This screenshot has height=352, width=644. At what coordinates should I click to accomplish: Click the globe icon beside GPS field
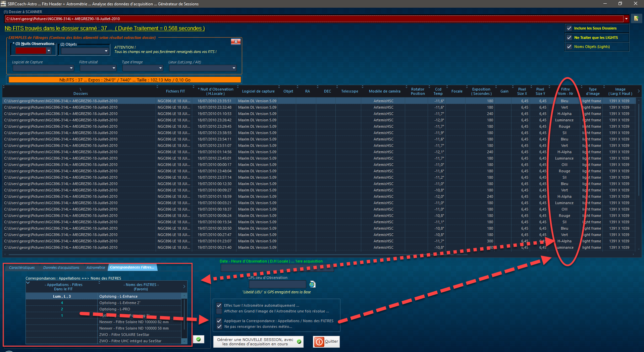[312, 284]
